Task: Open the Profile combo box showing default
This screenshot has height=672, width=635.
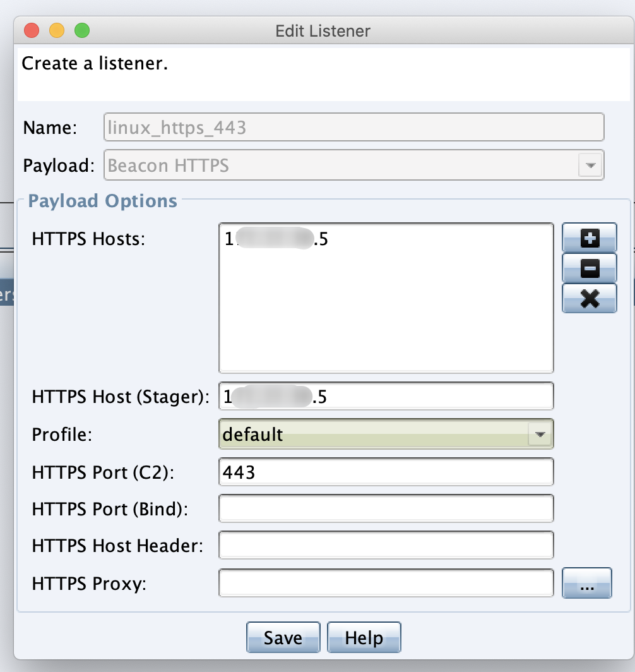Action: (379, 434)
